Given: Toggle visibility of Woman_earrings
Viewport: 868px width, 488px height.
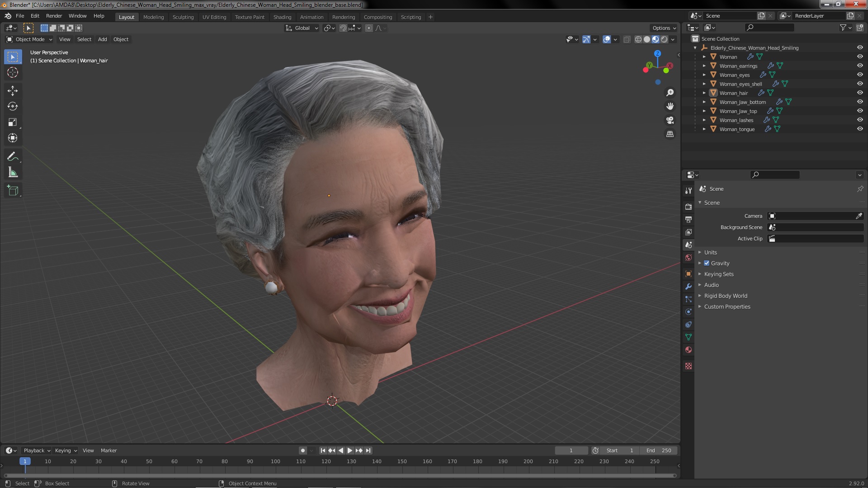Looking at the screenshot, I should pyautogui.click(x=860, y=66).
